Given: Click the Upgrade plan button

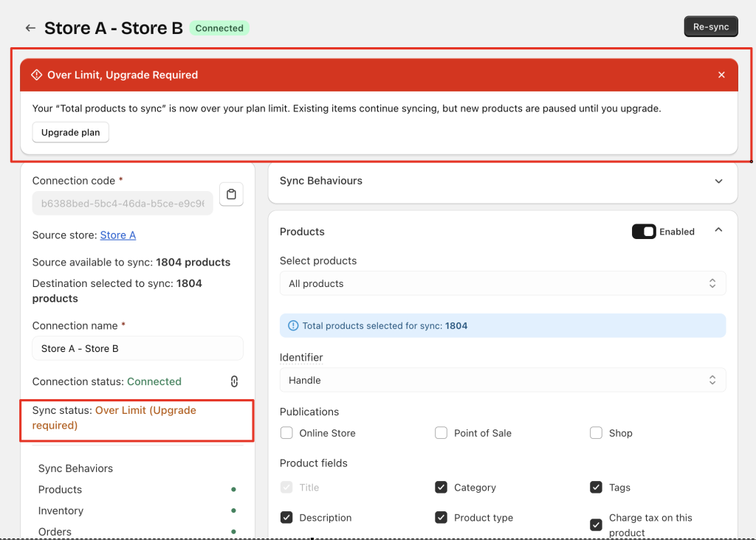Looking at the screenshot, I should pos(71,133).
